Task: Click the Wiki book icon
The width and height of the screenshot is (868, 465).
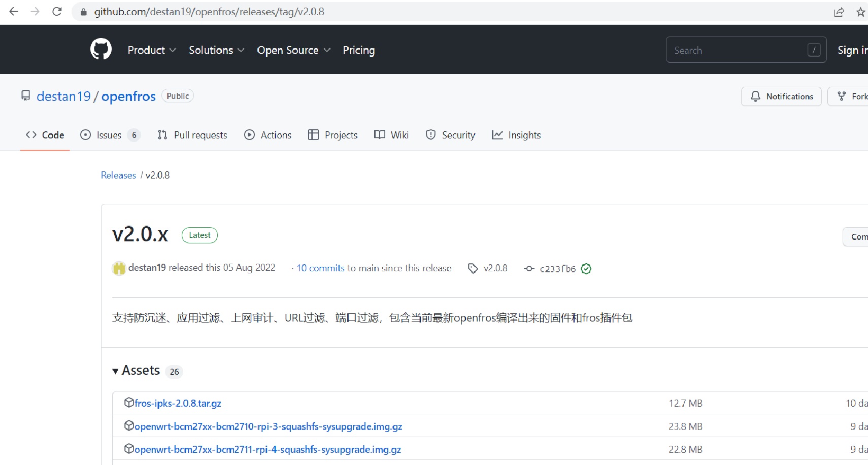Action: [x=379, y=134]
